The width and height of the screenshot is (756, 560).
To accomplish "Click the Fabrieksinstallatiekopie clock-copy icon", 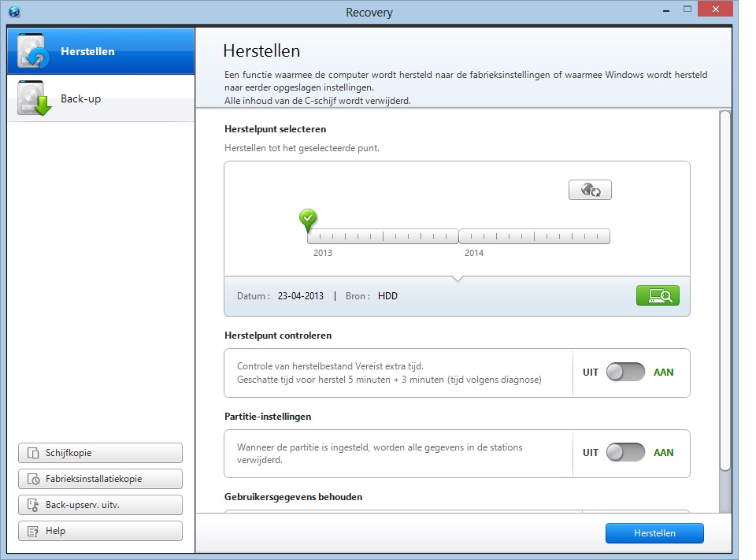I will (x=33, y=479).
